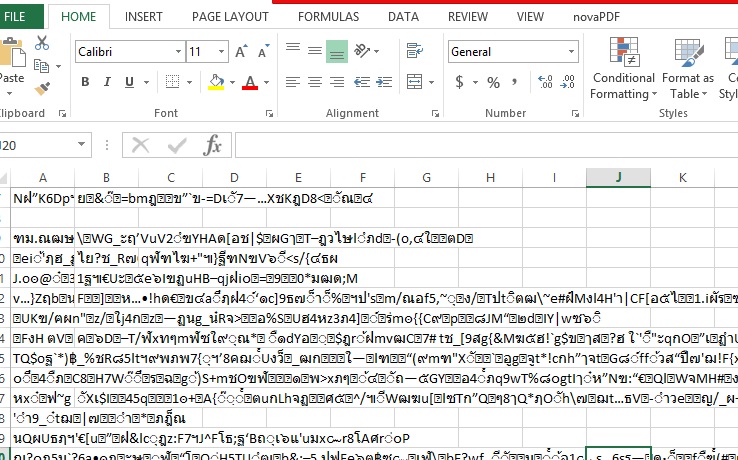Select column J header
738x460 pixels.
618,178
